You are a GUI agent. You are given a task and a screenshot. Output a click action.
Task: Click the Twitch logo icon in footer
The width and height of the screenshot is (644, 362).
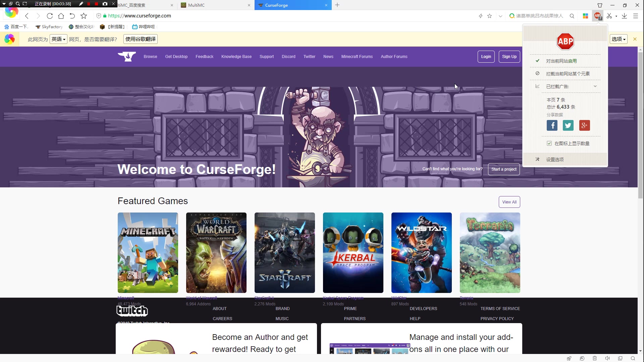pos(131,310)
